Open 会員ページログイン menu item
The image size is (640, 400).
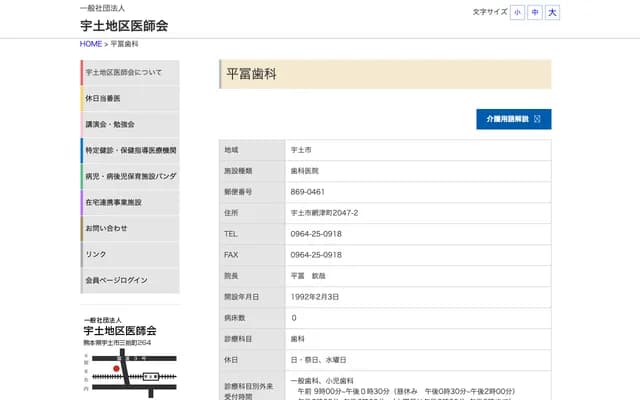[x=130, y=280]
